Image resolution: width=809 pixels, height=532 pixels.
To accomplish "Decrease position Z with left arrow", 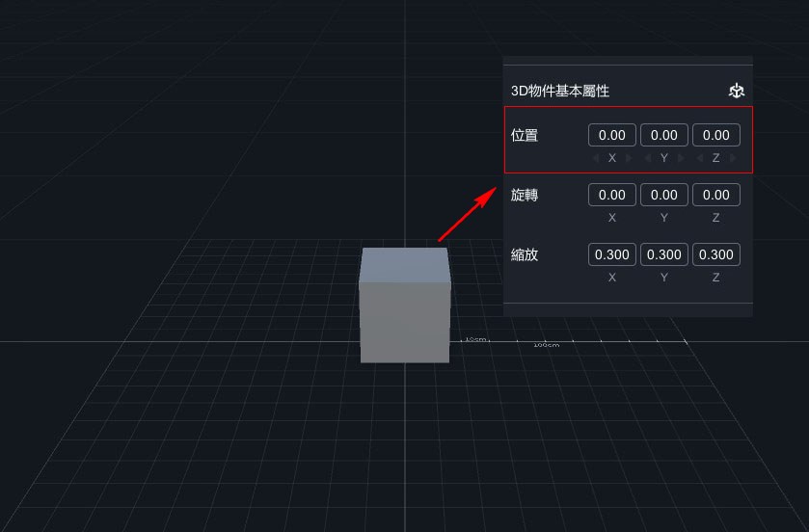I will pos(700,158).
